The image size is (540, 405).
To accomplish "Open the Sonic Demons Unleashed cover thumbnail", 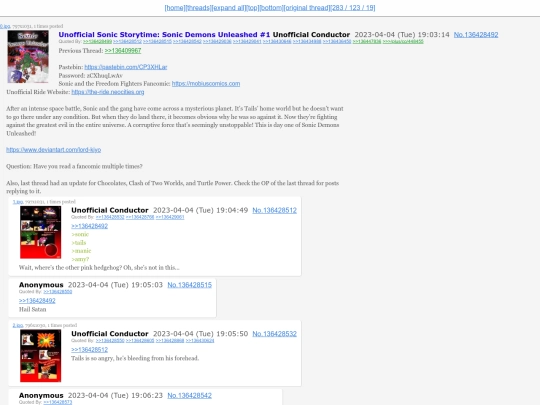I will 28,56.
